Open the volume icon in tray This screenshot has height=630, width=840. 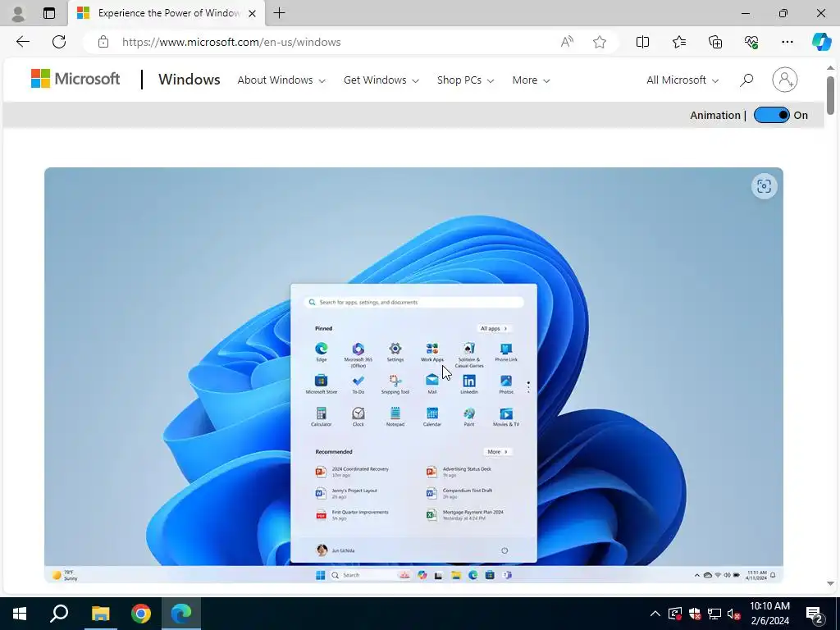pos(734,614)
